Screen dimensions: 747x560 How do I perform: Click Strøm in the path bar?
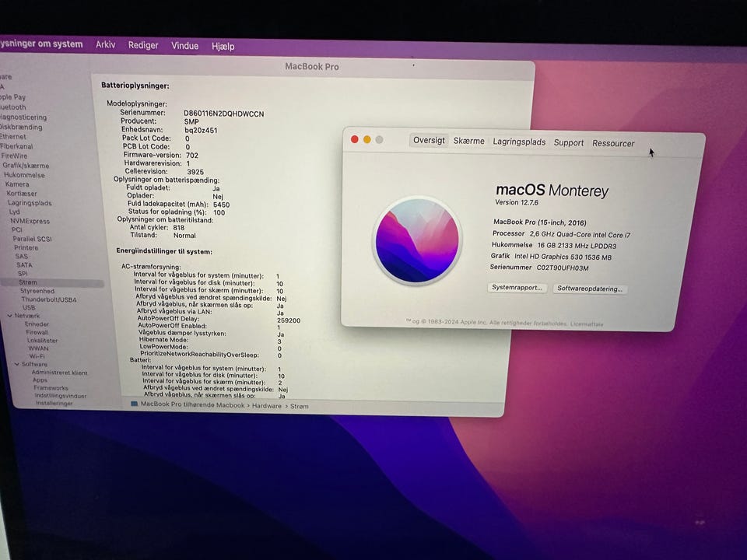(x=299, y=406)
